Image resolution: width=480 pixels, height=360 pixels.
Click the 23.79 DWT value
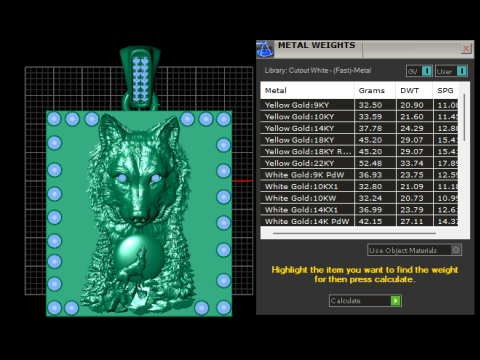click(412, 210)
